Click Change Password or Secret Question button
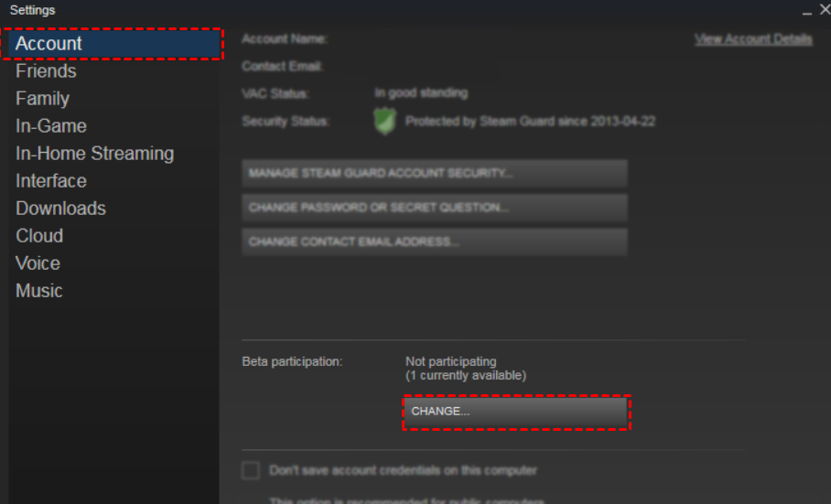831x504 pixels. (x=435, y=208)
